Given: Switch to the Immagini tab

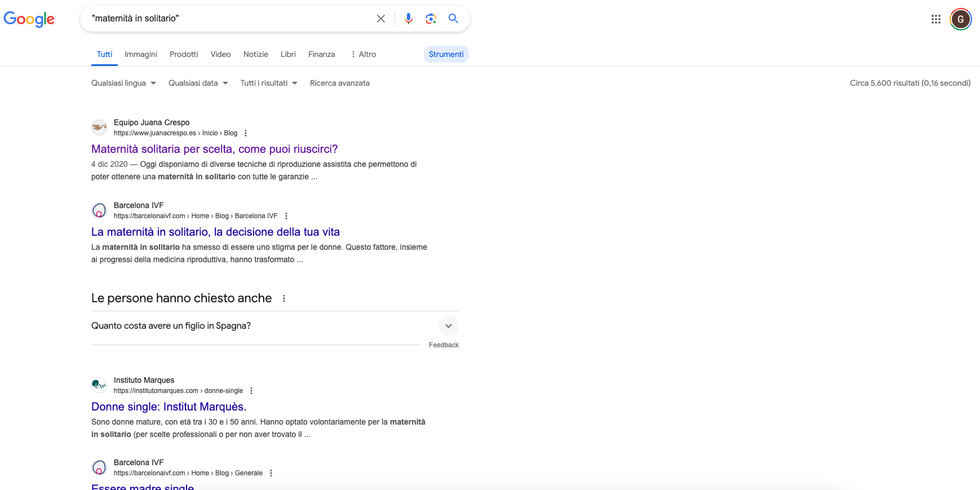Looking at the screenshot, I should point(141,54).
